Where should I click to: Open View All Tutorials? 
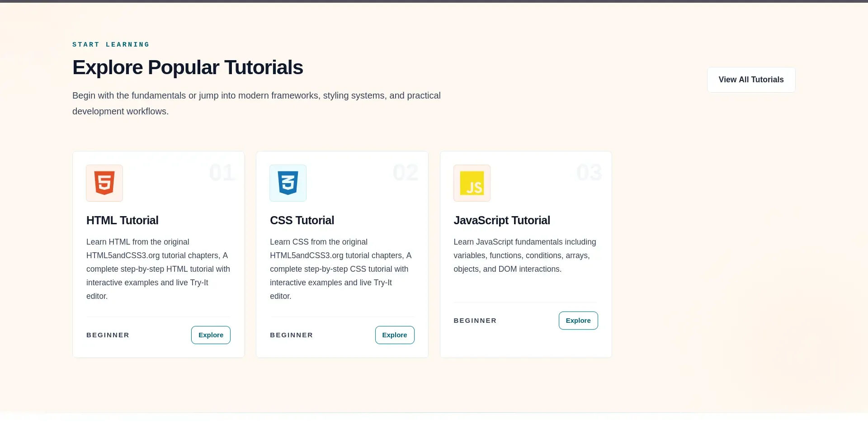pyautogui.click(x=751, y=80)
